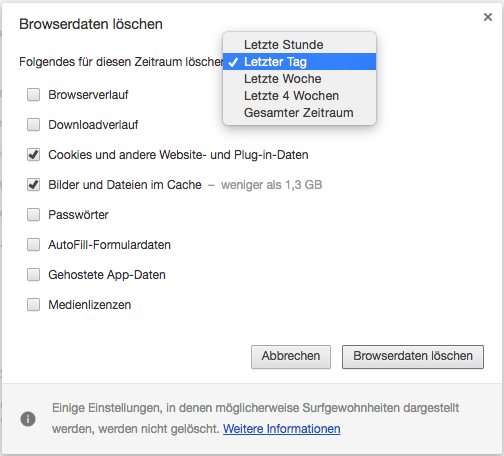Click the info icon beside the settings notice
The height and width of the screenshot is (456, 504).
coord(28,419)
